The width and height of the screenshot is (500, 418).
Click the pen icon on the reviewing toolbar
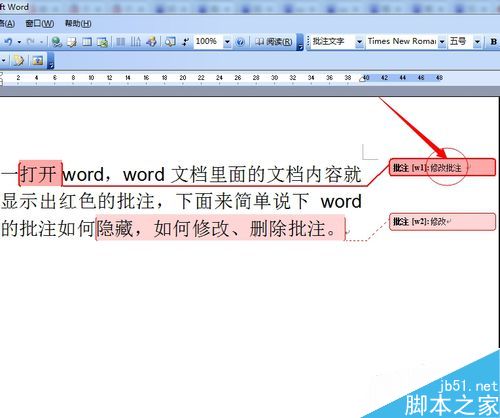[18, 61]
